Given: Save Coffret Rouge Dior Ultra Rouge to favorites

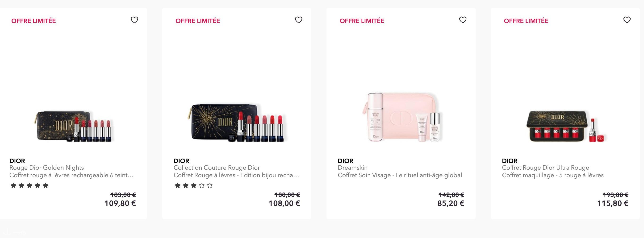Looking at the screenshot, I should [627, 20].
